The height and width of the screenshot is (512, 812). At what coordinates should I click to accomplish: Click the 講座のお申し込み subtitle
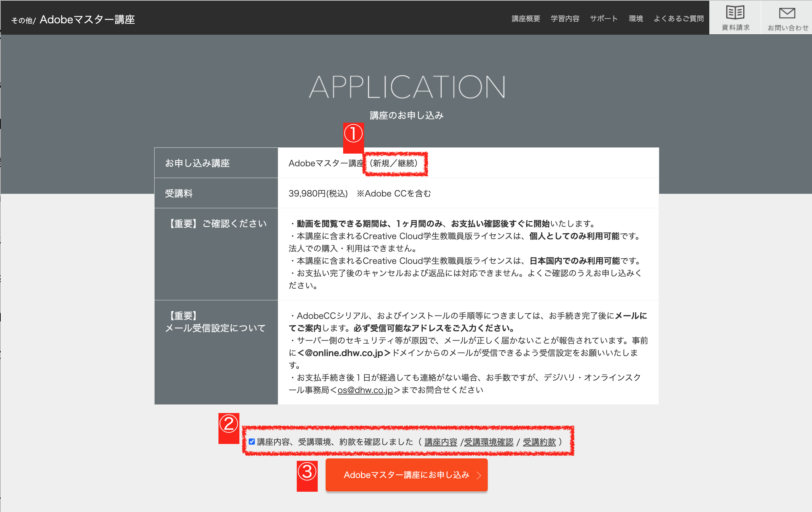(x=407, y=115)
